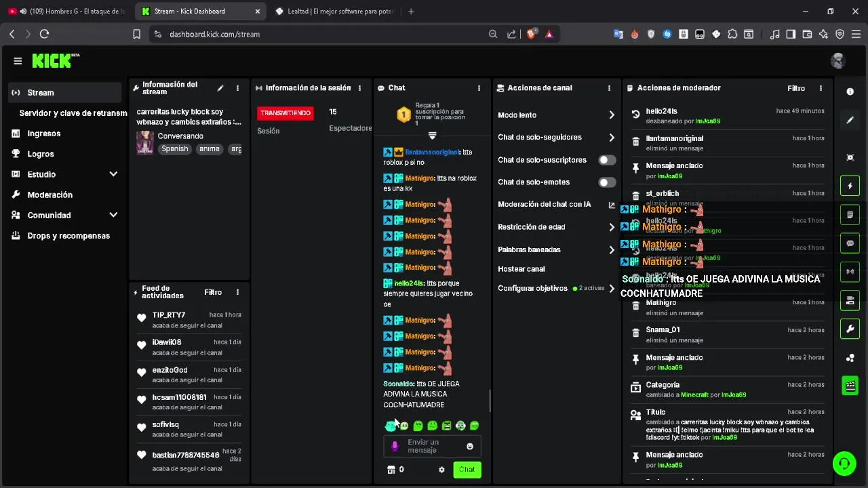Click Filtro in Feed de actividades
Screen dimensions: 868x488
point(213,292)
